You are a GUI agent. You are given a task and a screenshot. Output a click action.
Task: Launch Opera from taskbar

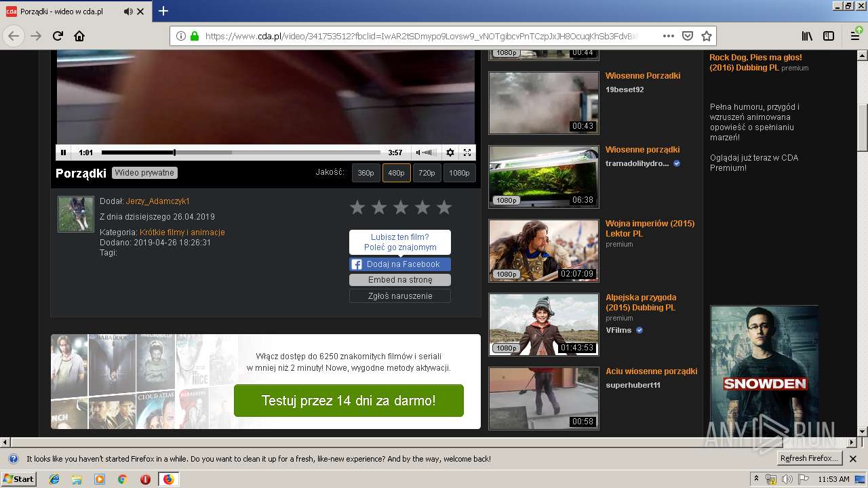(x=145, y=479)
